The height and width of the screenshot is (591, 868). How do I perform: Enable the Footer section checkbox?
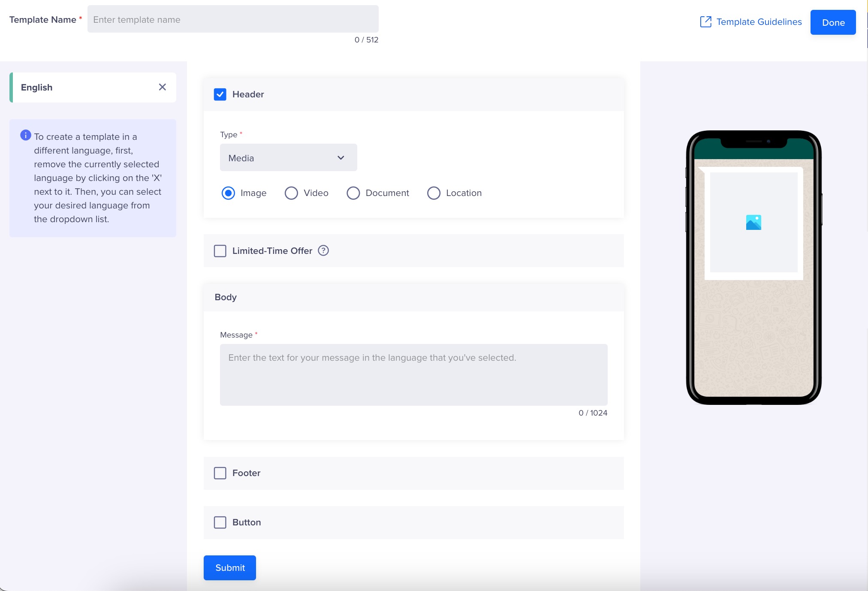click(x=220, y=473)
